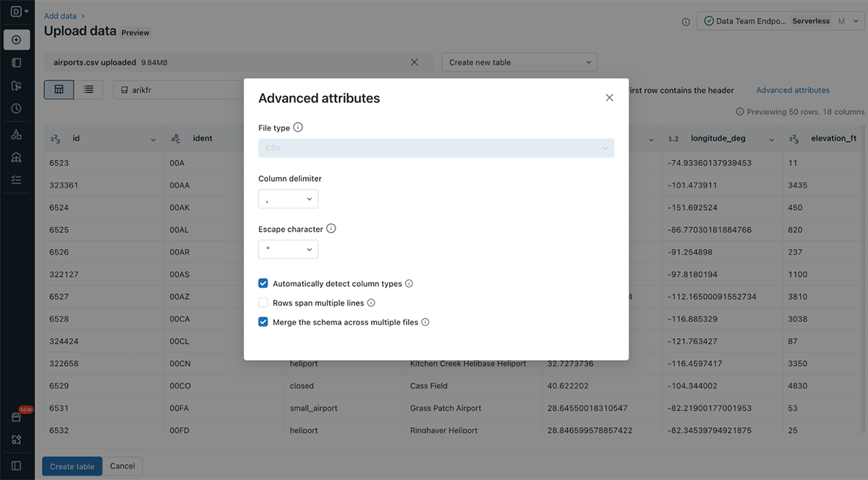Open the Column delimiter dropdown
The width and height of the screenshot is (868, 480).
[288, 199]
